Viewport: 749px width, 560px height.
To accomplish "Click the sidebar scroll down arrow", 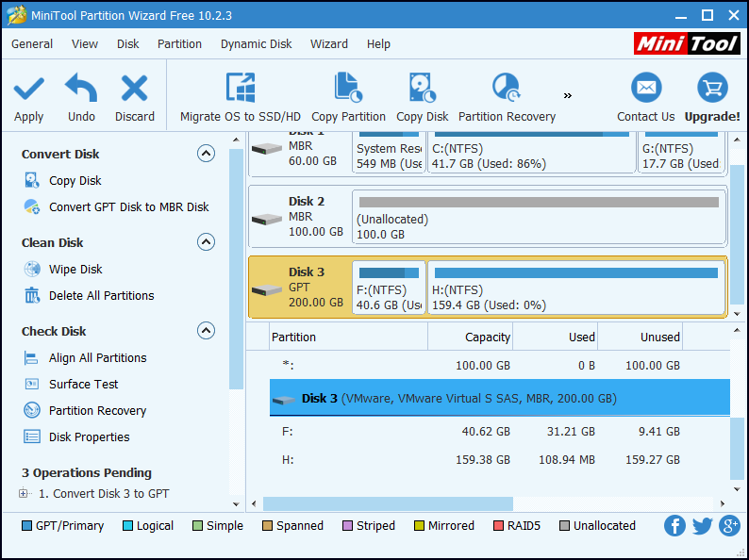I will 236,504.
